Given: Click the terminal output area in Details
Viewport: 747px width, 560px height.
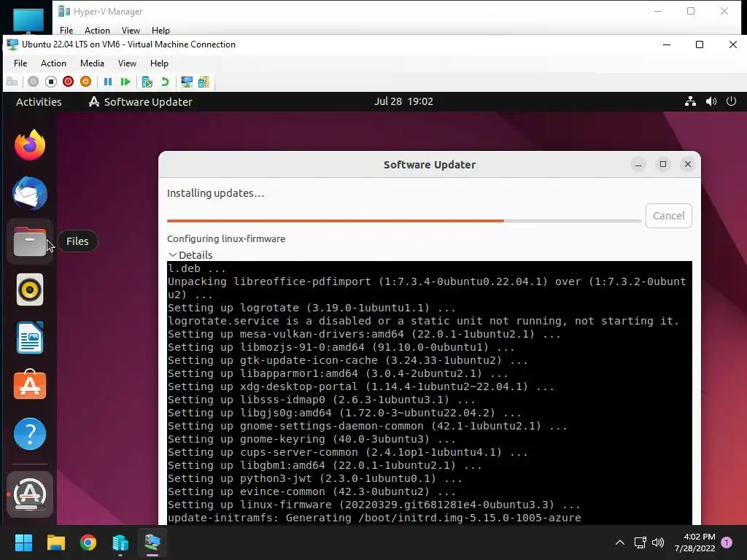Looking at the screenshot, I should coord(429,393).
